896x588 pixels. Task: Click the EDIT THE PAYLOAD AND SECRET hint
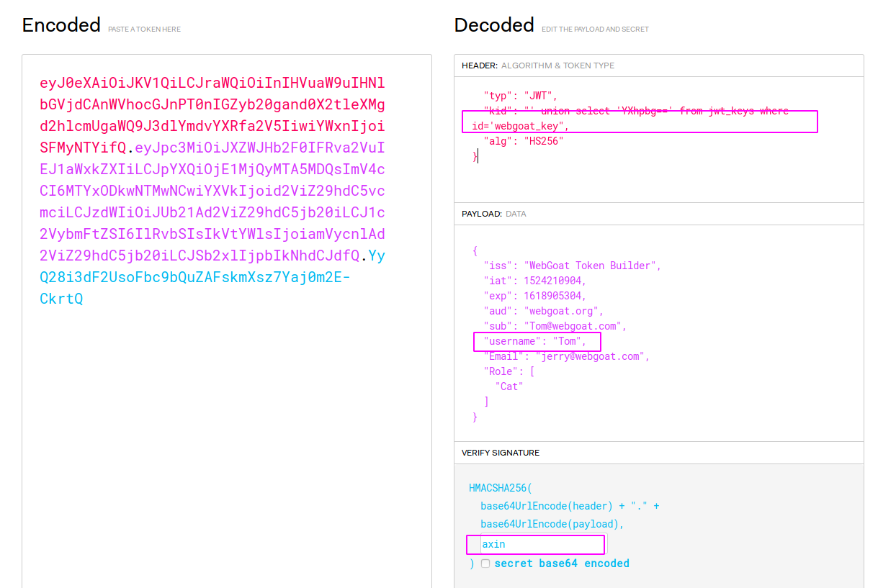pyautogui.click(x=595, y=30)
